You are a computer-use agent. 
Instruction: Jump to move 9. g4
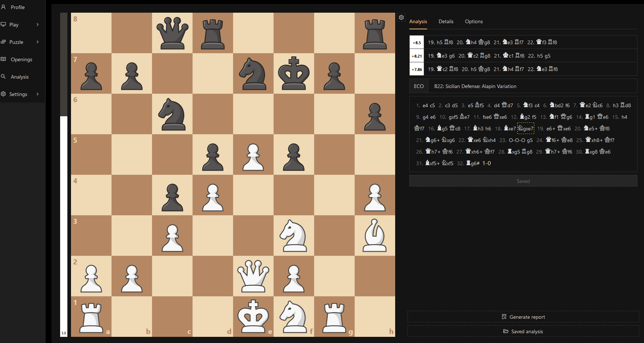(x=425, y=117)
